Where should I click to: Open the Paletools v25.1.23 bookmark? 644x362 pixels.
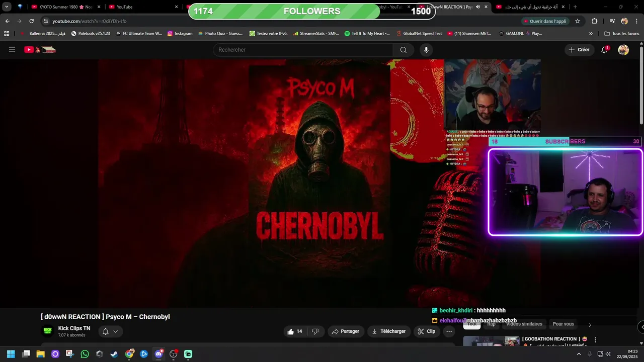(x=91, y=34)
